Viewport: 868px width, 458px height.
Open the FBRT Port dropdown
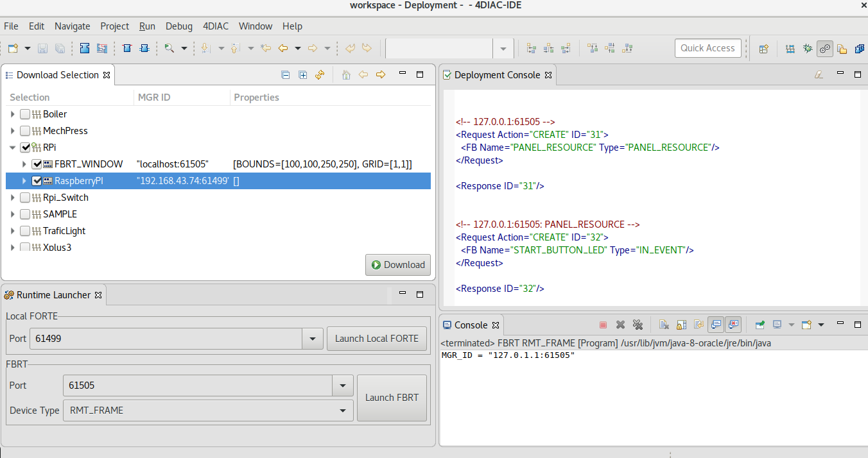(x=343, y=386)
